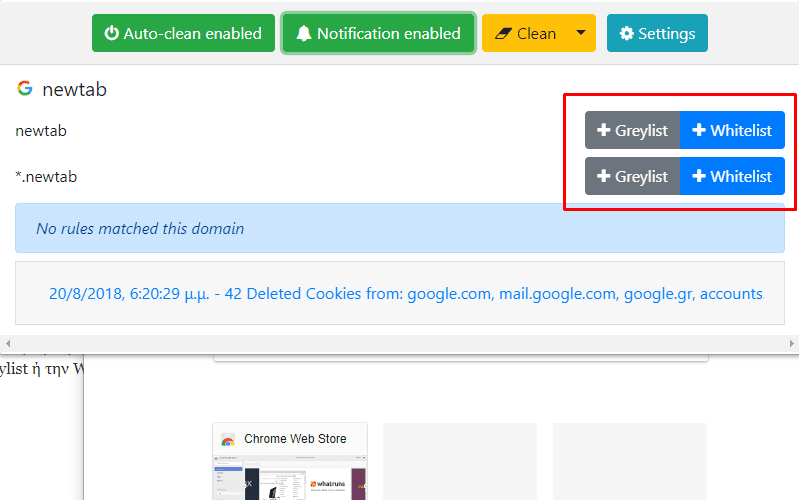
Task: Toggle the Notification enabled button
Action: (x=379, y=33)
